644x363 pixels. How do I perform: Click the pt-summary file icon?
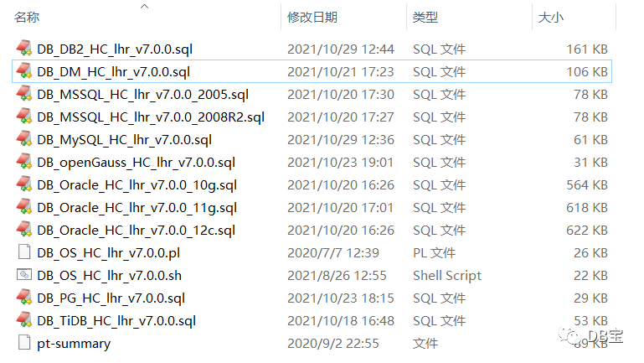coord(24,342)
